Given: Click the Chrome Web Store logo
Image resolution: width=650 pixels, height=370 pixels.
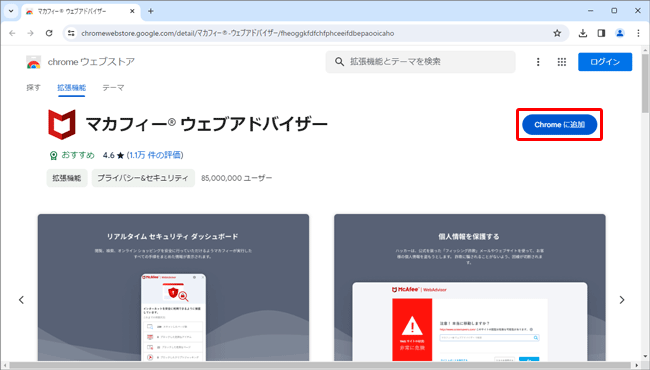Looking at the screenshot, I should (x=34, y=62).
